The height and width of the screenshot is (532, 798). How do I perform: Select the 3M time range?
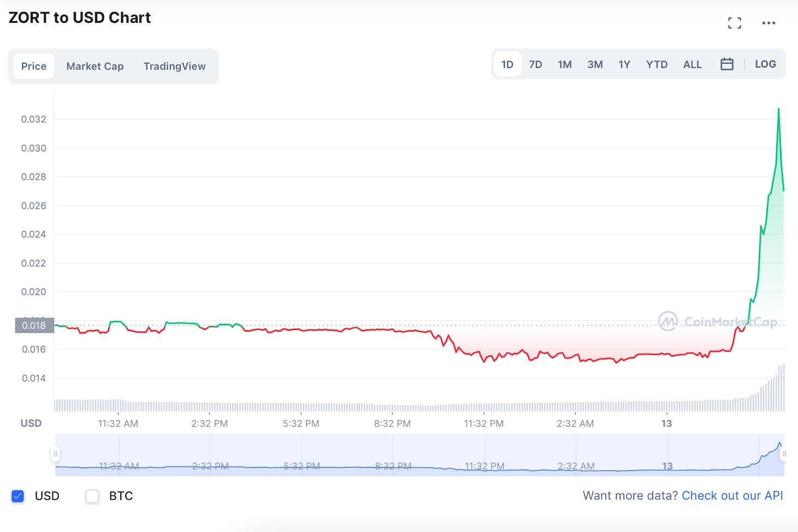tap(595, 64)
